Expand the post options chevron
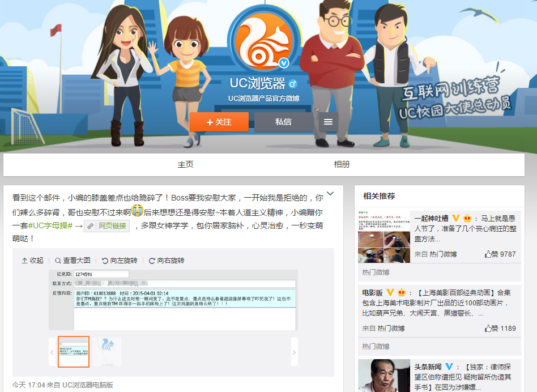 pyautogui.click(x=330, y=193)
